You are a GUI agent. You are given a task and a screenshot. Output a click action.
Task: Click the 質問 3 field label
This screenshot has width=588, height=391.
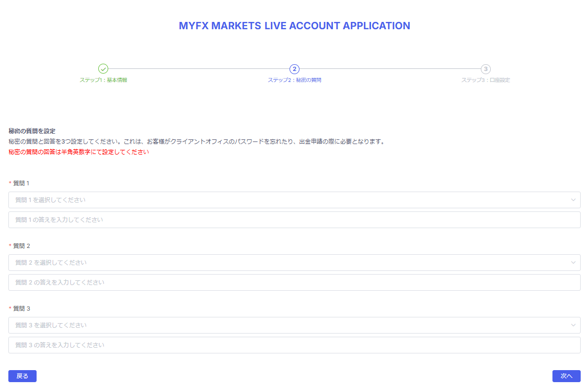click(21, 308)
